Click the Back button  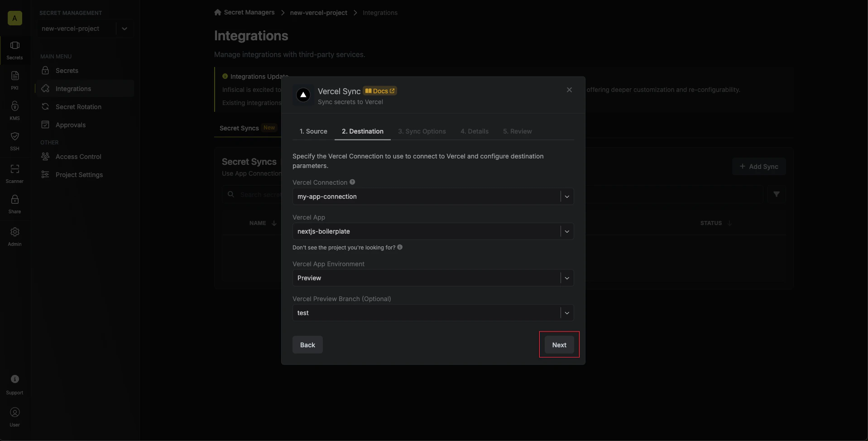(x=307, y=345)
